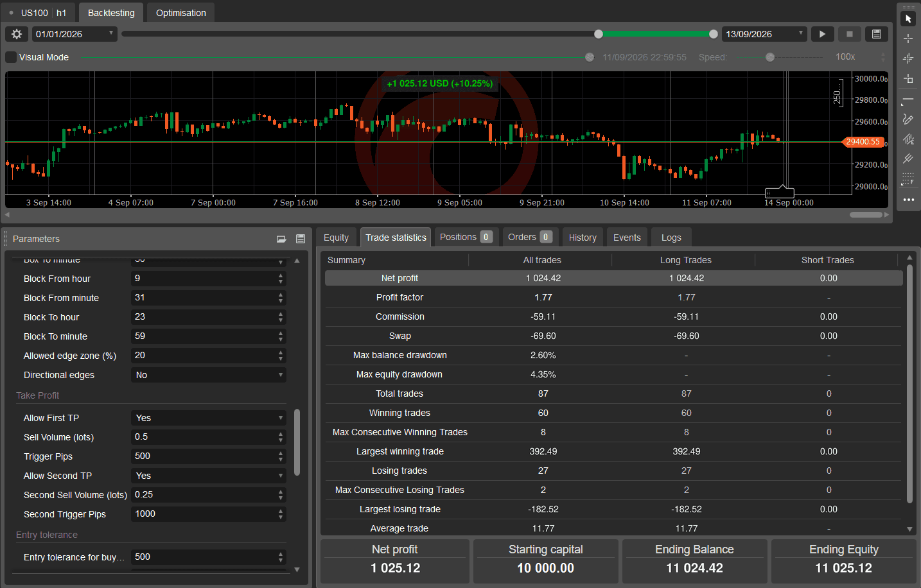This screenshot has height=588, width=921.
Task: Start the backtest with play button
Action: (x=822, y=34)
